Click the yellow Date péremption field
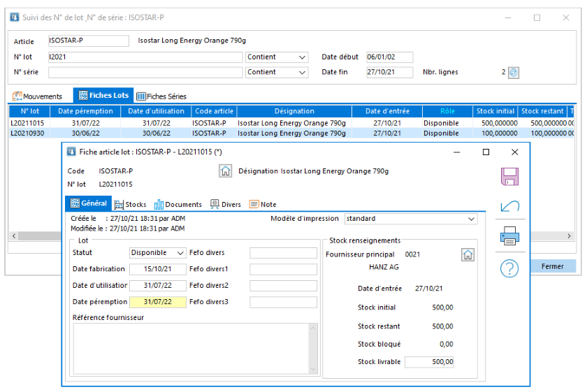This screenshot has width=587, height=392. click(x=158, y=302)
